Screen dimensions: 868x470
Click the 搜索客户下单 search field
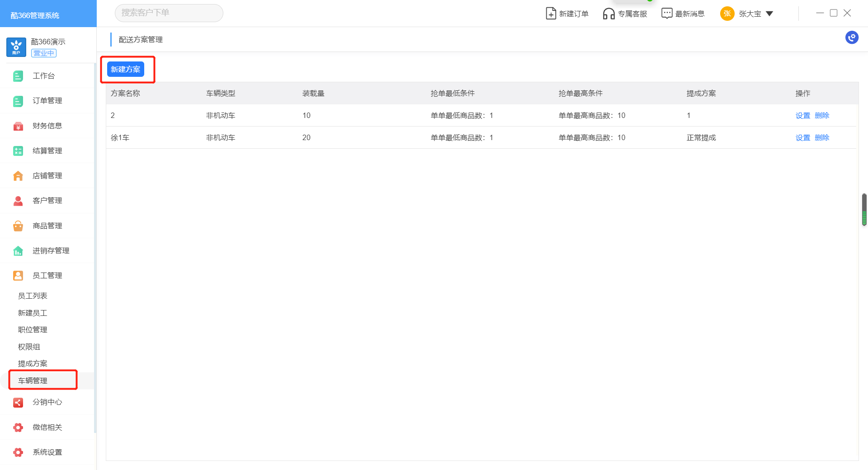coord(169,13)
